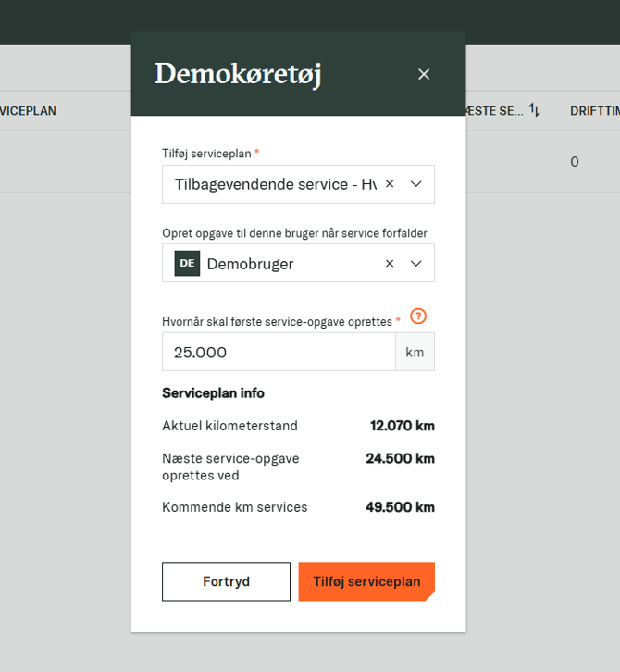Click the km unit suffix
This screenshot has width=620, height=672.
click(x=415, y=352)
